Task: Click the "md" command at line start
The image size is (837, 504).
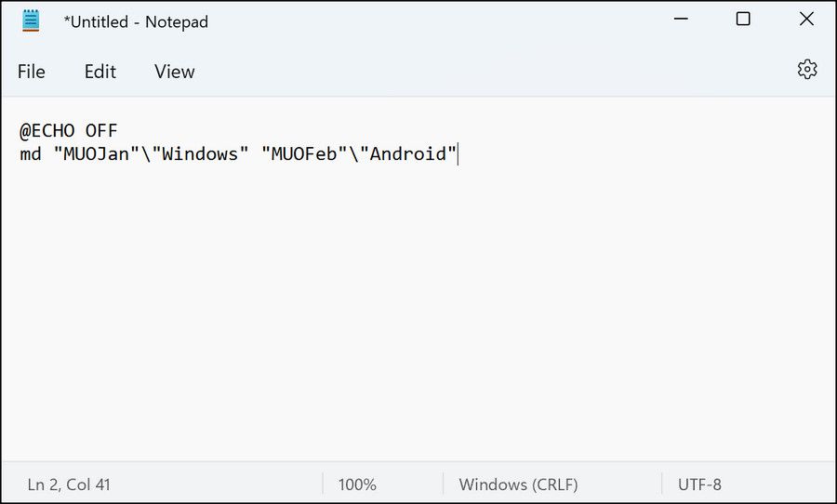Action: pos(30,154)
